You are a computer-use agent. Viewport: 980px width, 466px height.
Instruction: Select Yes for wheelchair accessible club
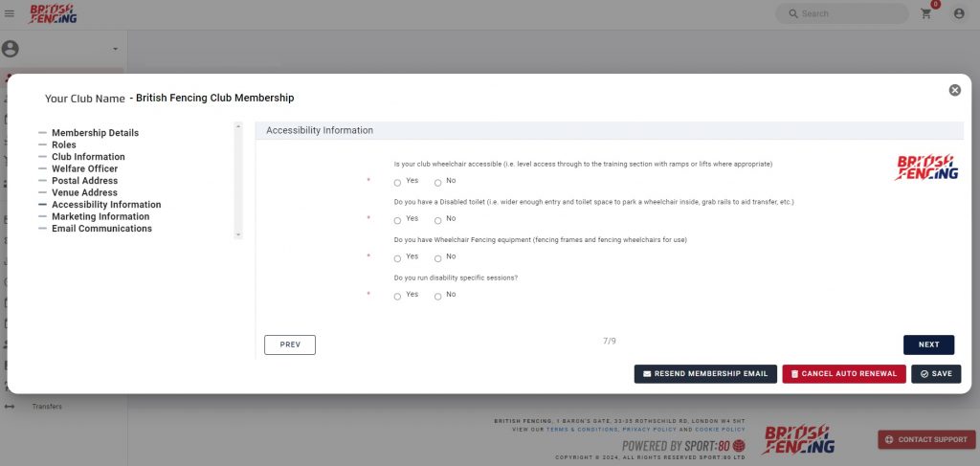click(398, 182)
